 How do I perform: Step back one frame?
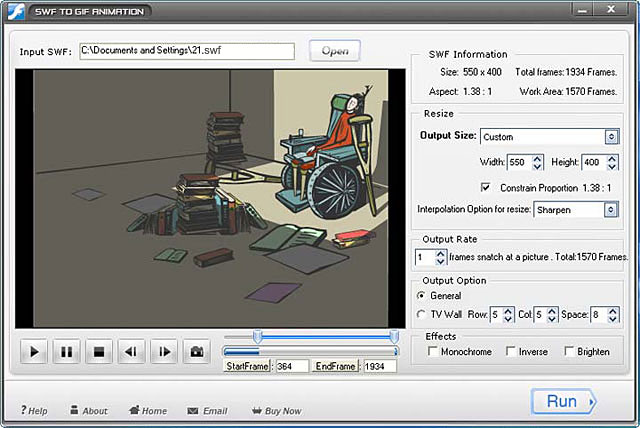(131, 351)
